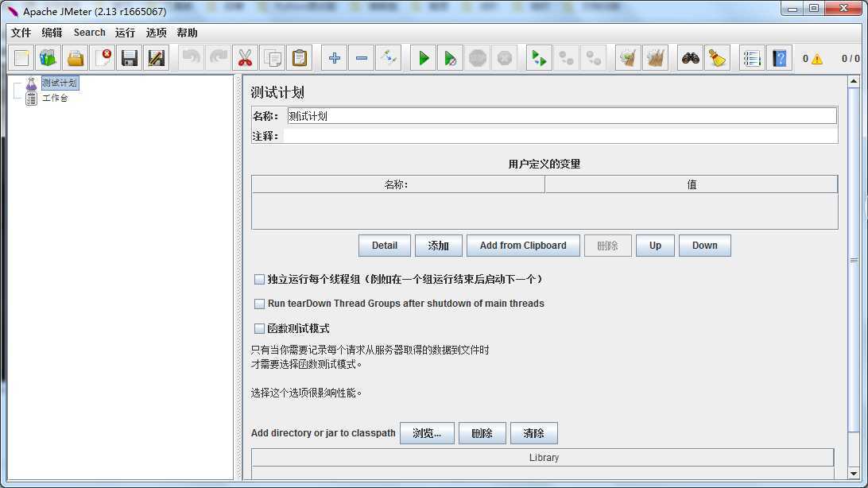The image size is (868, 488).
Task: Click the New test plan icon
Action: point(21,57)
